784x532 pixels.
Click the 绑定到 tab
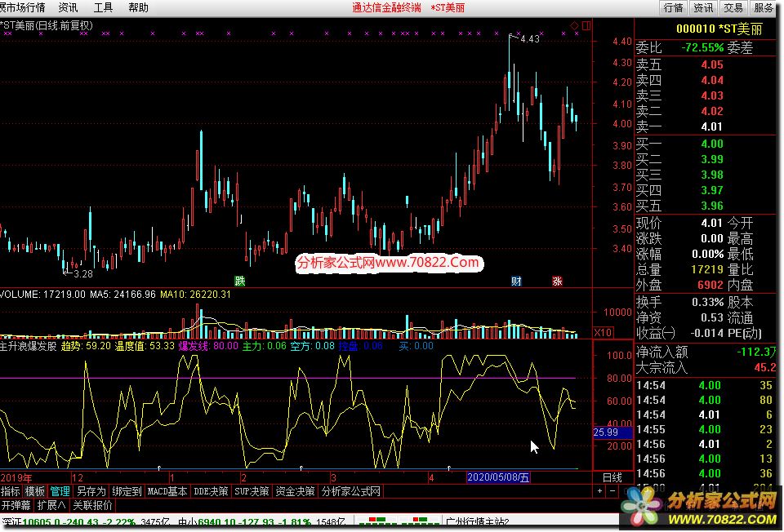click(x=127, y=491)
